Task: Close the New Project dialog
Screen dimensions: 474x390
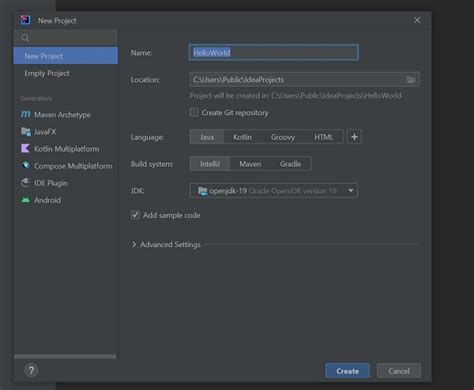Action: (417, 20)
